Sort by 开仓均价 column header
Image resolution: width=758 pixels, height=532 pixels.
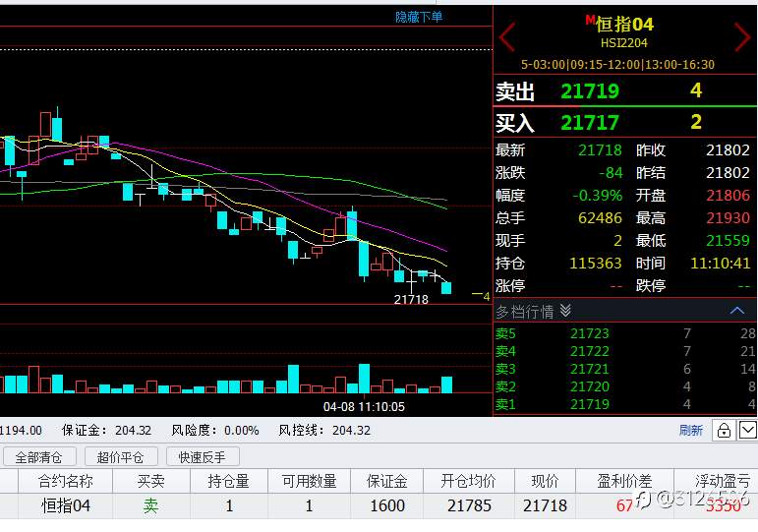coord(468,481)
